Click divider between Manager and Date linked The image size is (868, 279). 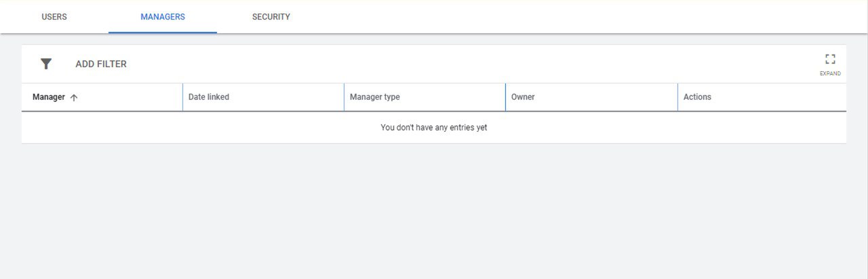coord(182,97)
